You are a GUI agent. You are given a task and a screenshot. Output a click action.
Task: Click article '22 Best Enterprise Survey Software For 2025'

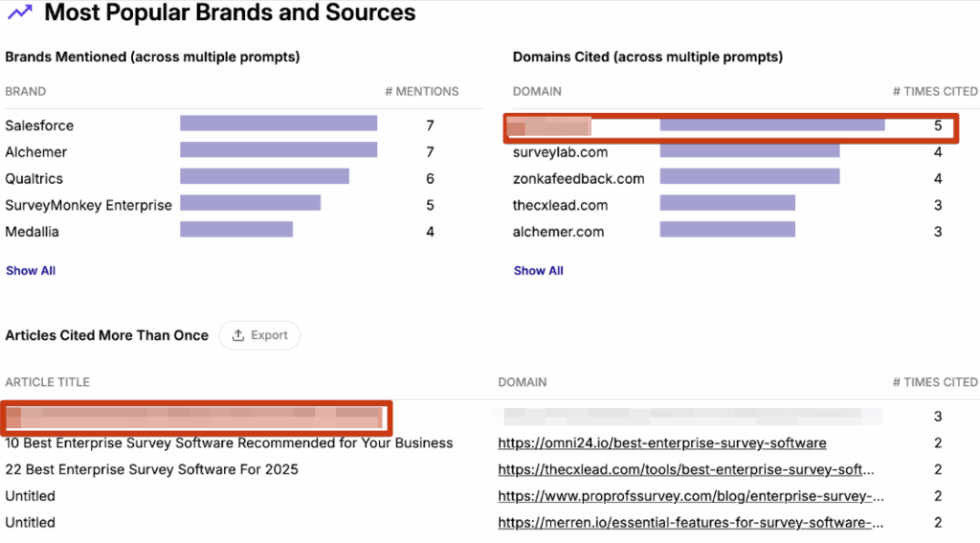point(151,469)
